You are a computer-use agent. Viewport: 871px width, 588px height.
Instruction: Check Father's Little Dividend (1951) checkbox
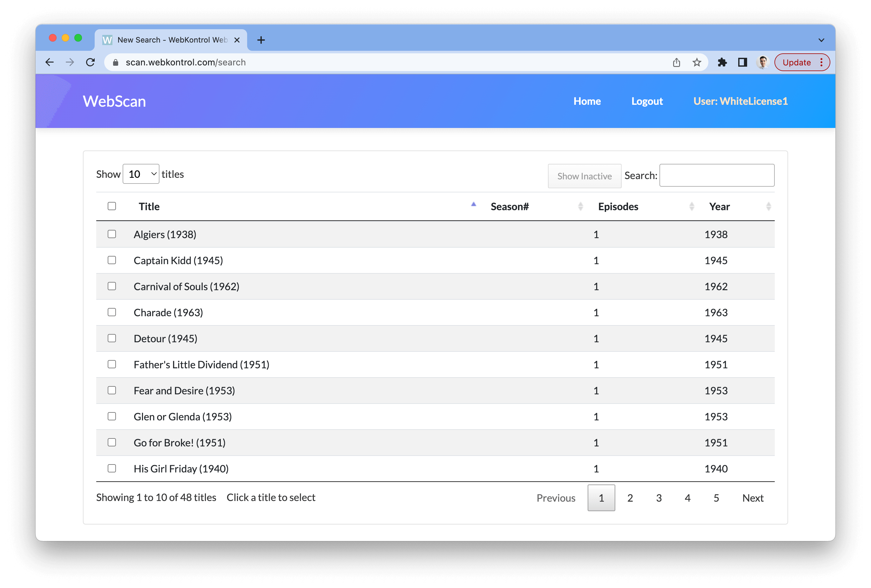click(x=112, y=364)
